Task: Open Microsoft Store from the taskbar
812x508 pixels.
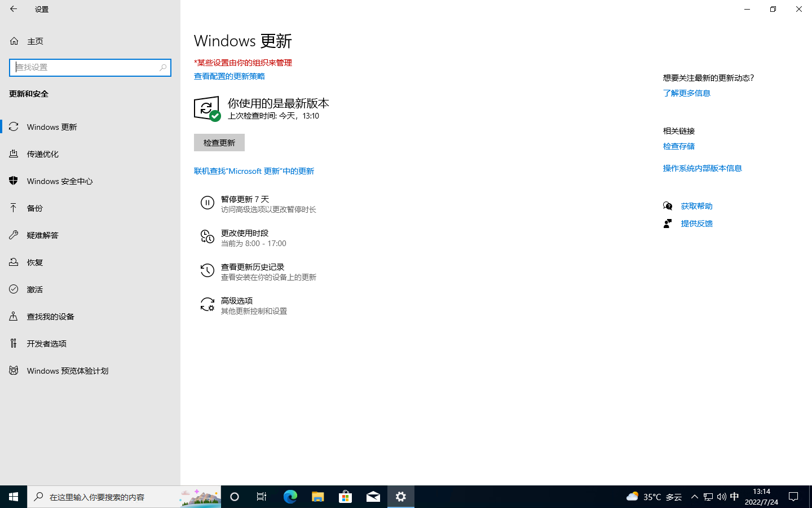Action: [345, 497]
